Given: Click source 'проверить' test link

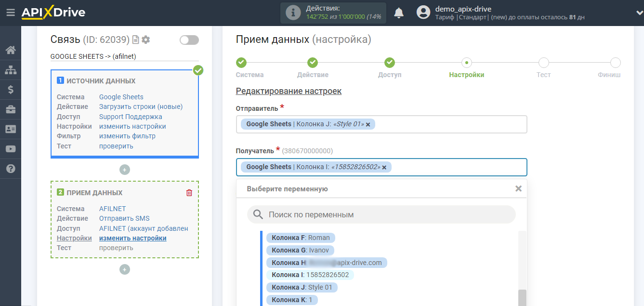Looking at the screenshot, I should coord(116,146).
